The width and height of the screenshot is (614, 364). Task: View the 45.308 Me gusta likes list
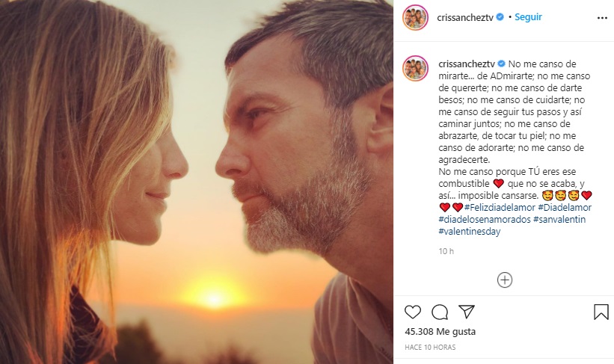point(440,332)
